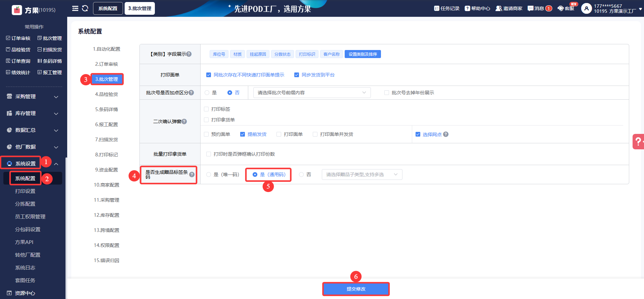Image resolution: width=644 pixels, height=299 pixels.
Task: Open the 批次管理 shortcut in 常用操作
Action: pyautogui.click(x=50, y=38)
